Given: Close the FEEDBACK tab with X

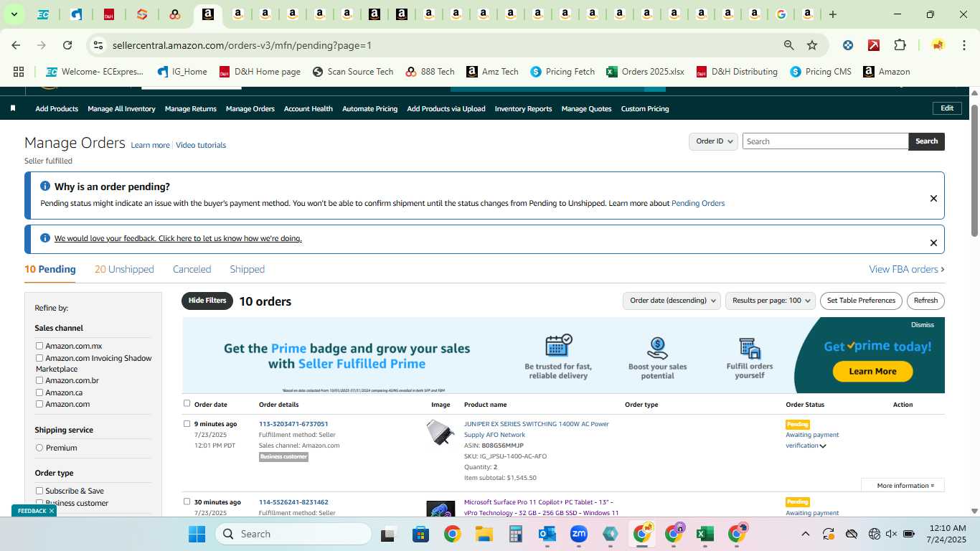Looking at the screenshot, I should tap(52, 511).
